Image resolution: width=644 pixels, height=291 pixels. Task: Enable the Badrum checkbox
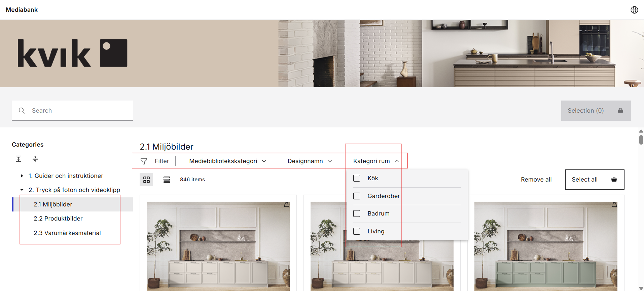point(357,213)
